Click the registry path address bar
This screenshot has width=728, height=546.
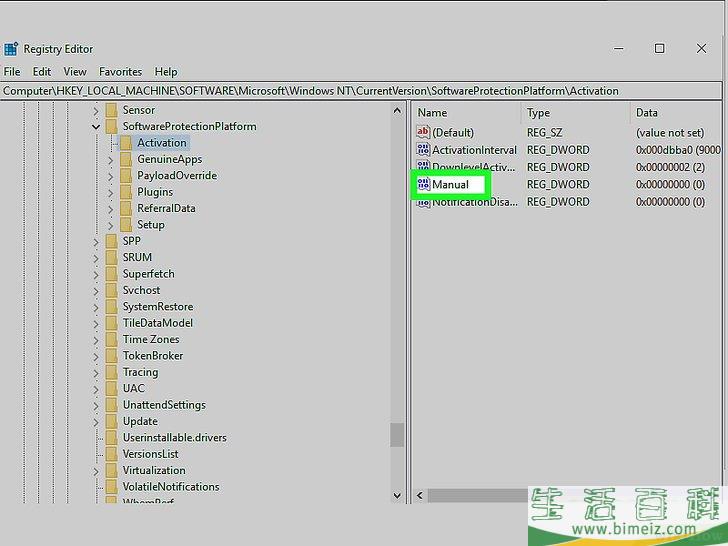pos(361,91)
